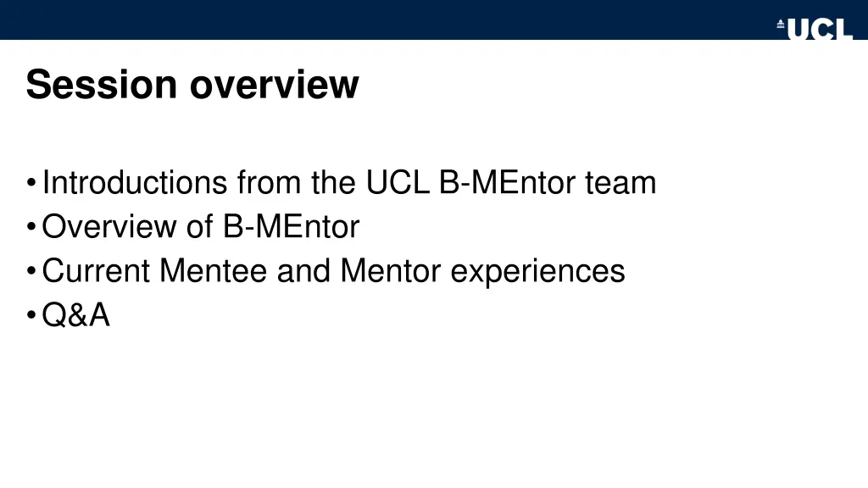
Task: Click the bullet dot before Overview
Action: point(31,227)
